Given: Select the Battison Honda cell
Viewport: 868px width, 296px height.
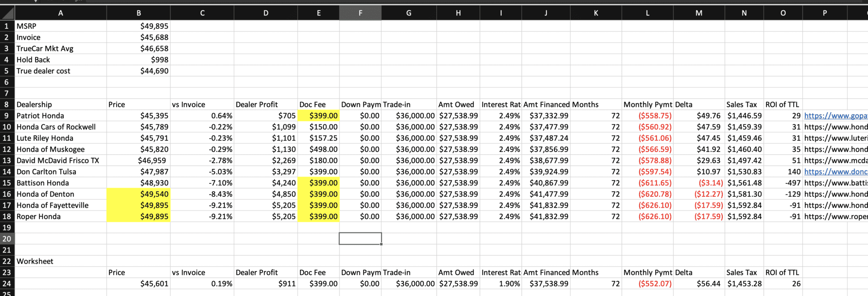Looking at the screenshot, I should [61, 183].
